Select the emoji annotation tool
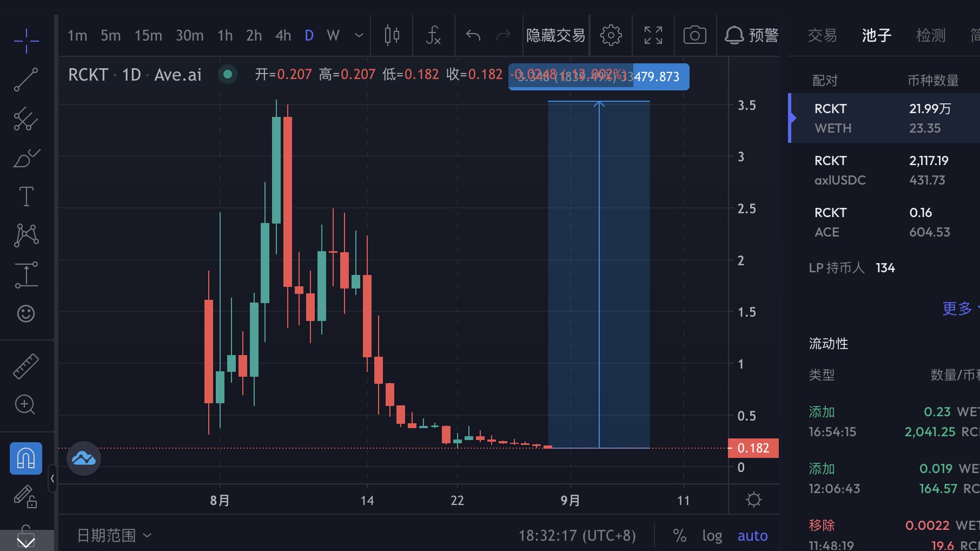The width and height of the screenshot is (980, 551). click(26, 313)
